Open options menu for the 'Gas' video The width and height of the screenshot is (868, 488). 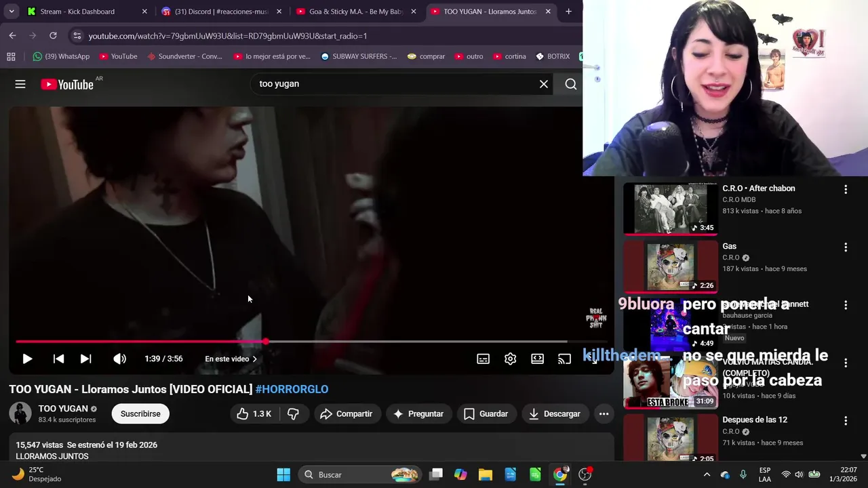[x=846, y=247]
